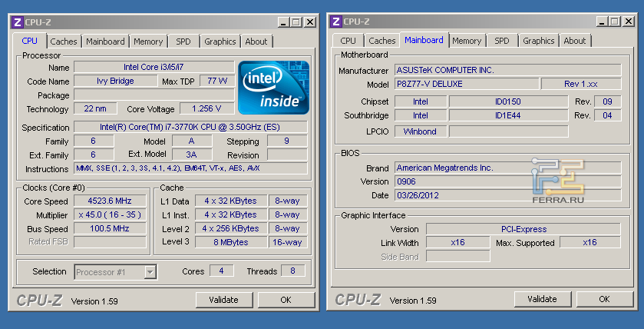The image size is (644, 329).
Task: Click the Intel inside logo
Action: coord(274,87)
